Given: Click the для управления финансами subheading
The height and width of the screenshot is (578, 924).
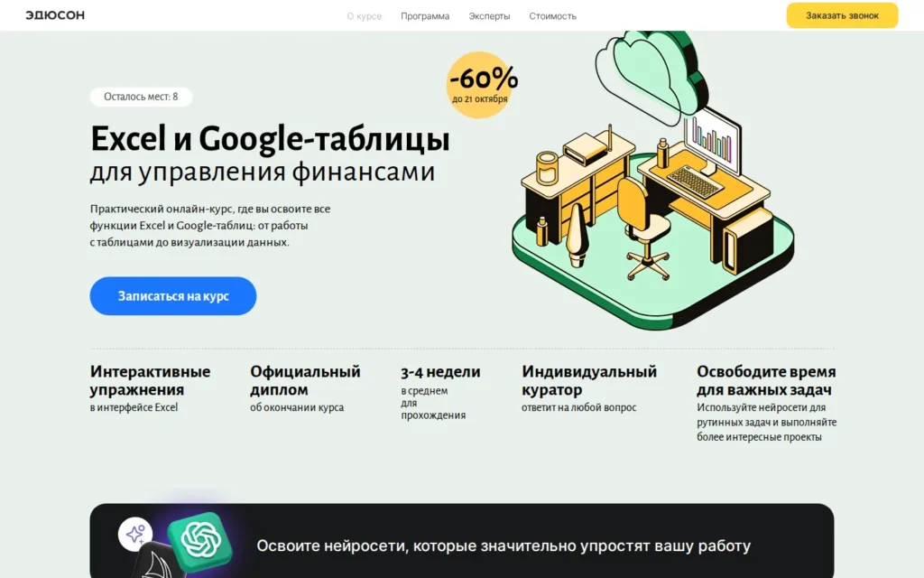Looking at the screenshot, I should 263,172.
